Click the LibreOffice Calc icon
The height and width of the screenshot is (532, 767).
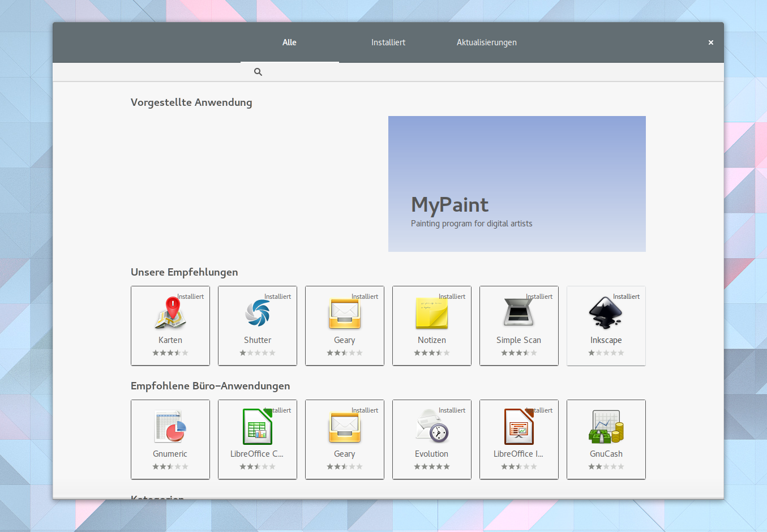[x=258, y=427]
